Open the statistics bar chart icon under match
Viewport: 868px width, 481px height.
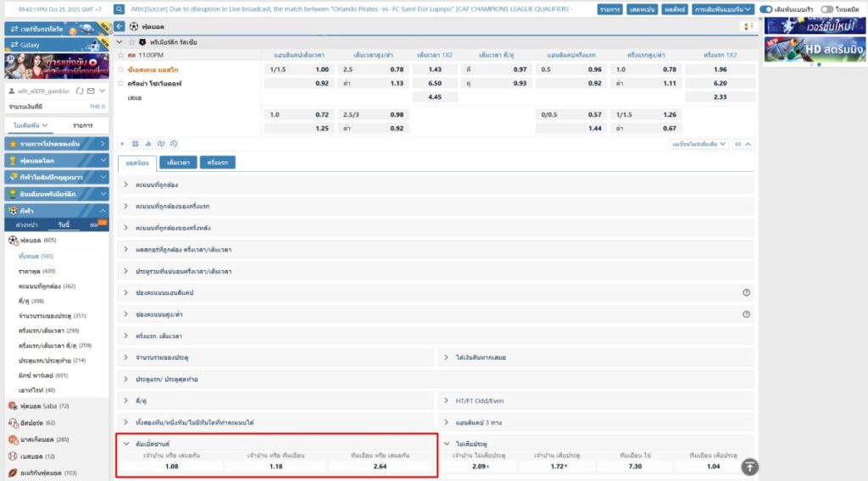click(147, 144)
